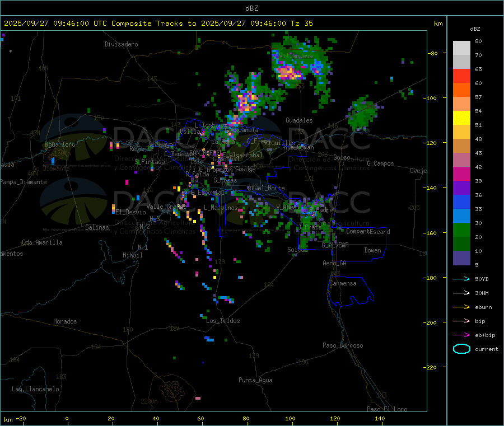Image resolution: width=504 pixels, height=426 pixels.
Task: Select the light gray 70-80 dBZ swatch
Action: coord(461,48)
